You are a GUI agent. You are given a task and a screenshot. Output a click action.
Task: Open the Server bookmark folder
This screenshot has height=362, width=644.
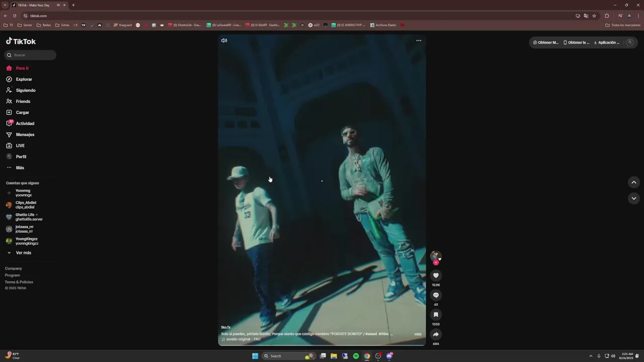25,25
